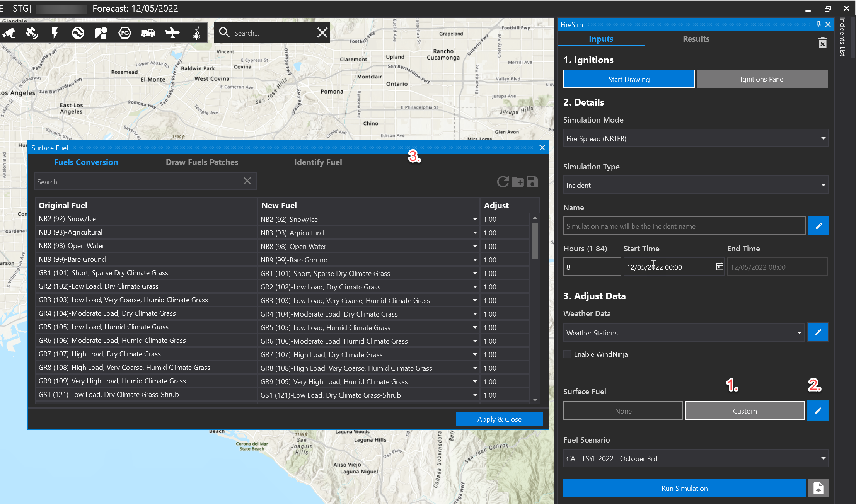
Task: Enable WindNinja checkbox
Action: [x=568, y=354]
